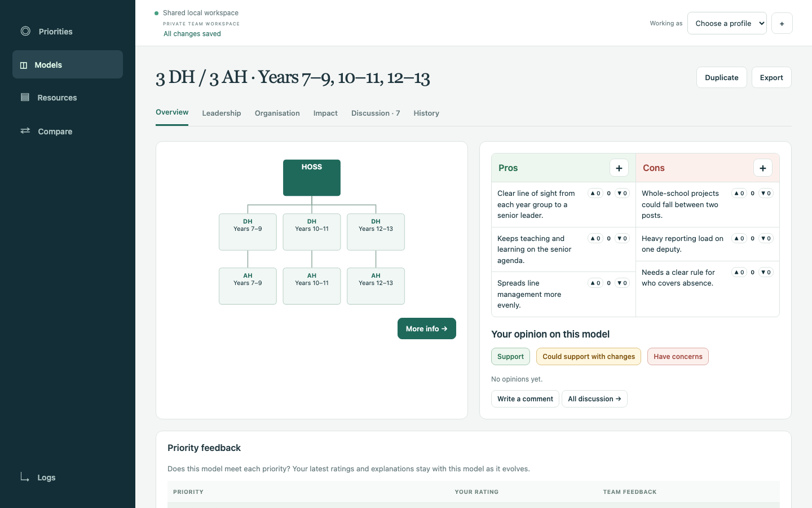
Task: Downvote 'Keeps teaching and learning' pro
Action: (x=622, y=238)
